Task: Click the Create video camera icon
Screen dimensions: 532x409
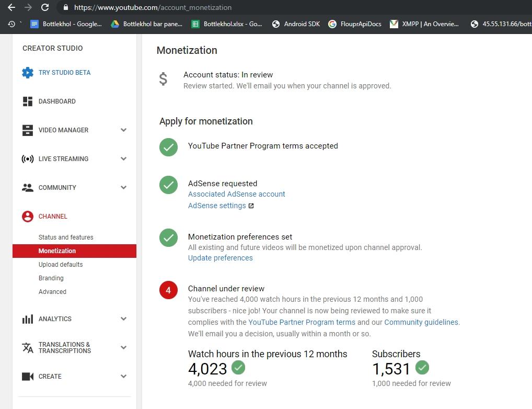Action: (28, 377)
